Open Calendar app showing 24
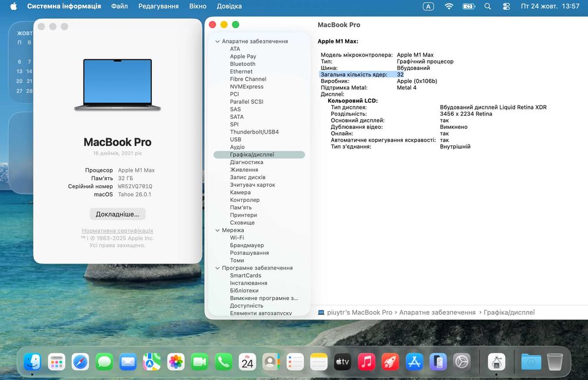The width and height of the screenshot is (588, 380). pyautogui.click(x=247, y=362)
